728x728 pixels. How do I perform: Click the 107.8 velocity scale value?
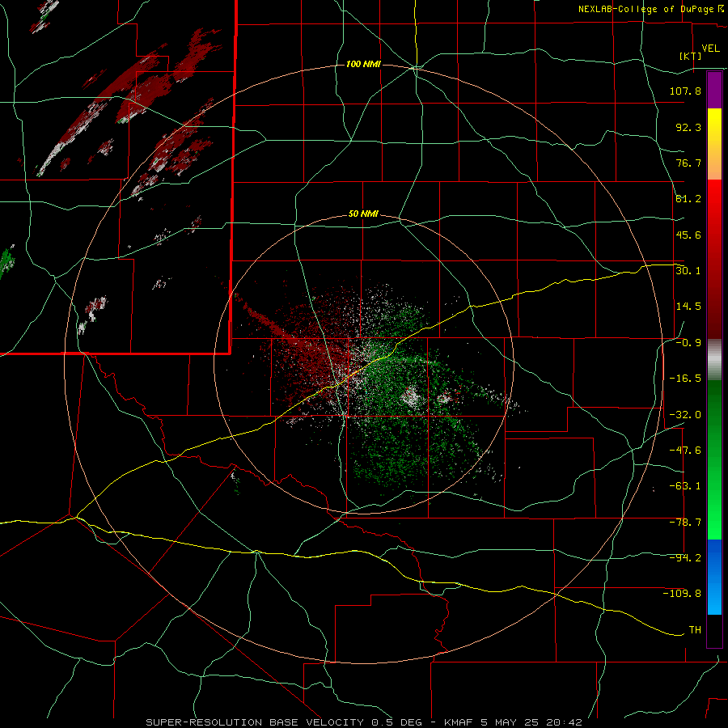pos(685,91)
